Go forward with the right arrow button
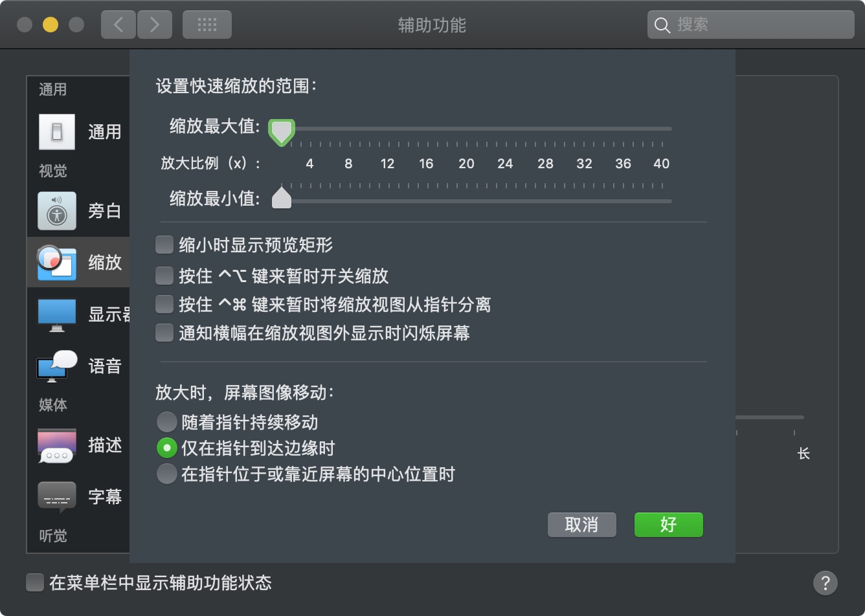 154,25
